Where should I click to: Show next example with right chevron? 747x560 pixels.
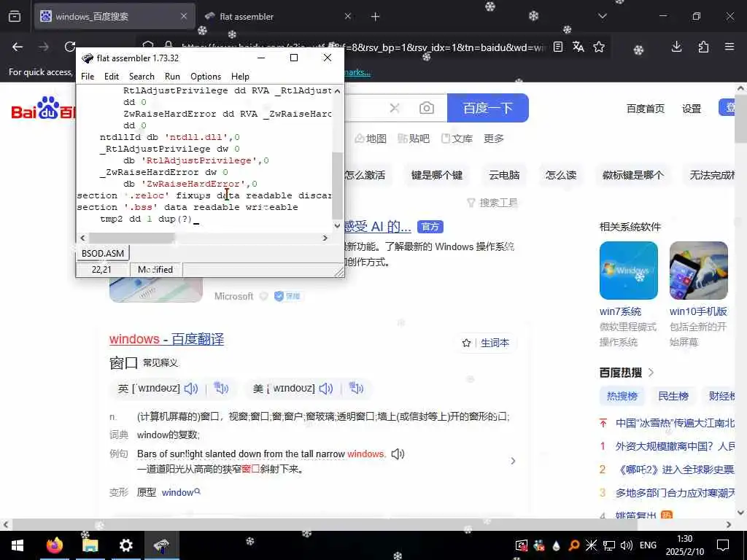coord(513,461)
